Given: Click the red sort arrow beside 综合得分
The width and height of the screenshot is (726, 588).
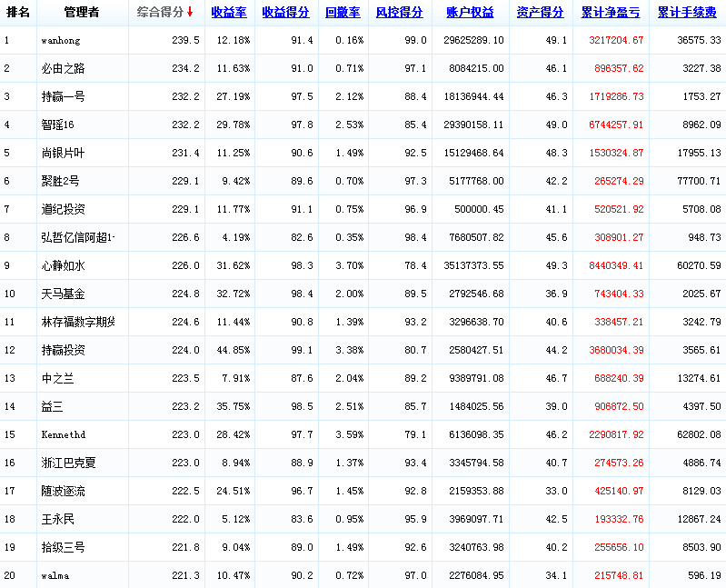Looking at the screenshot, I should click(x=190, y=13).
